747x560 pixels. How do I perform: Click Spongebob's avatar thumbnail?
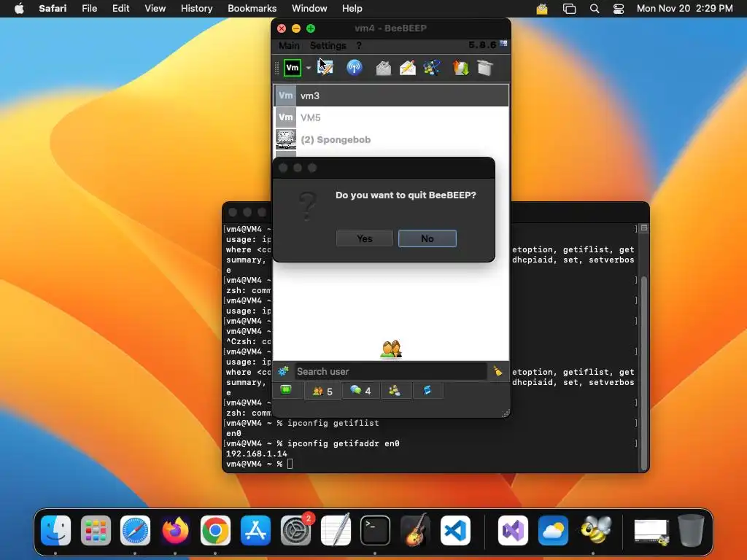pos(286,139)
